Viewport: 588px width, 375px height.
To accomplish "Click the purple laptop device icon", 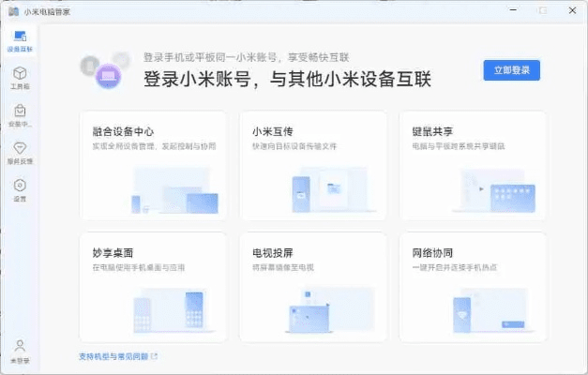I will click(x=108, y=71).
